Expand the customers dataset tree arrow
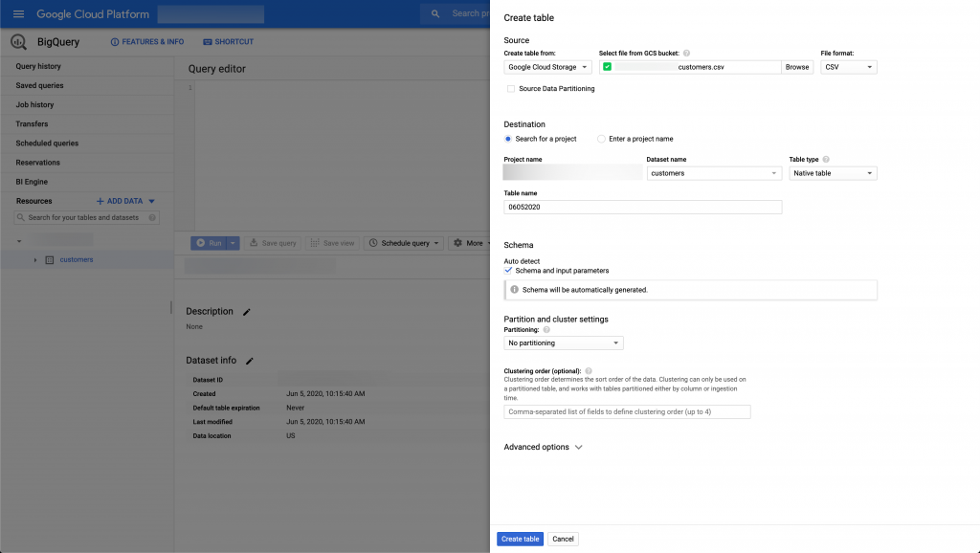This screenshot has height=553, width=980. tap(35, 260)
